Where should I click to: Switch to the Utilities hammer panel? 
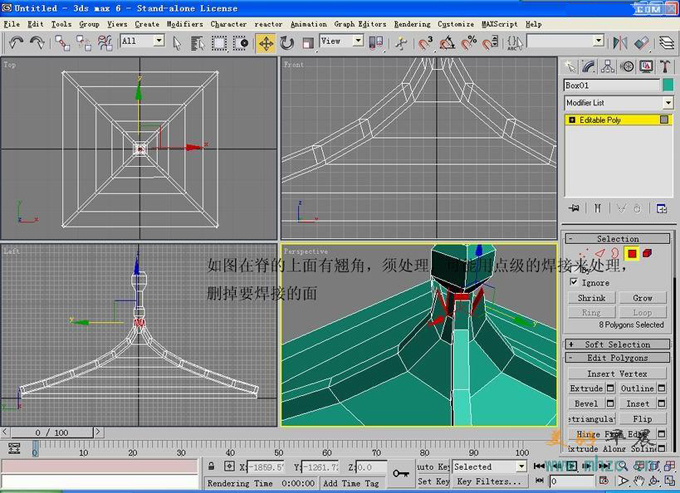pos(663,66)
